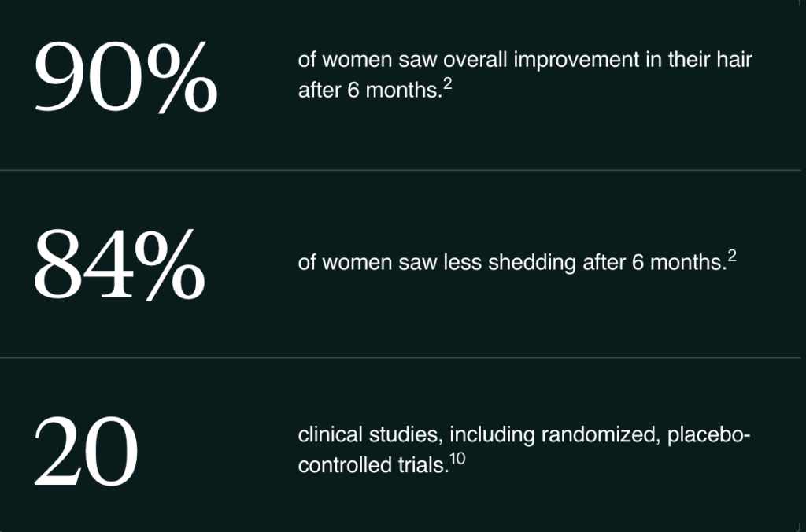
Task: Click the large 84% statistic
Action: [x=119, y=264]
